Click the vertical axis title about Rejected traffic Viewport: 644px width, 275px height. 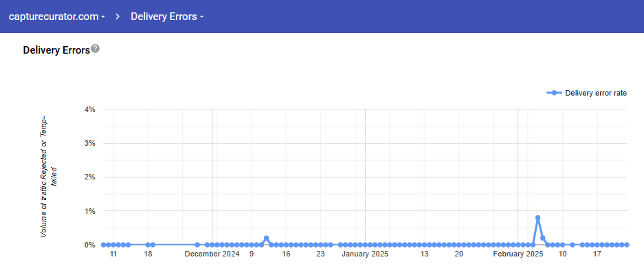[48, 177]
